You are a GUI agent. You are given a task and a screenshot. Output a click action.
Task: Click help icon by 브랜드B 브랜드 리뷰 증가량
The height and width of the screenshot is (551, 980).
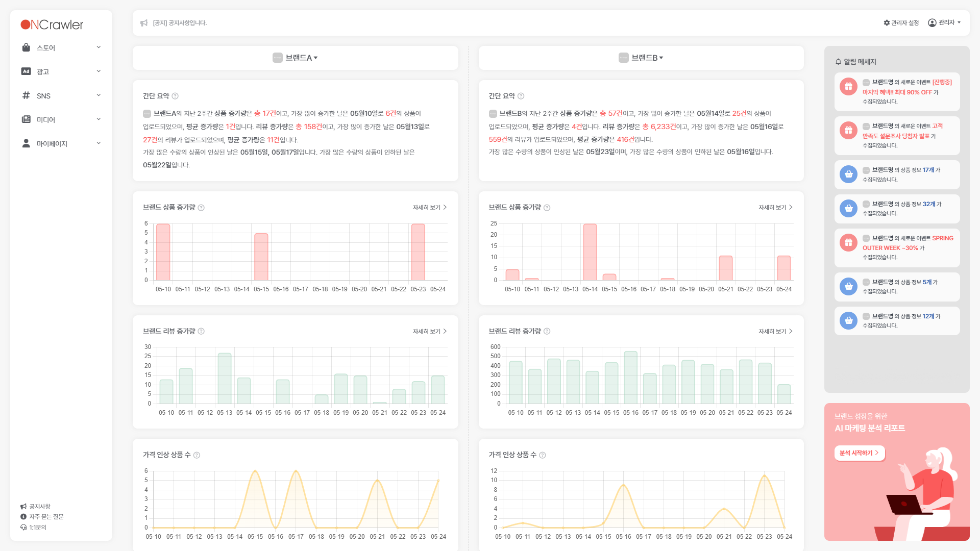click(x=547, y=332)
